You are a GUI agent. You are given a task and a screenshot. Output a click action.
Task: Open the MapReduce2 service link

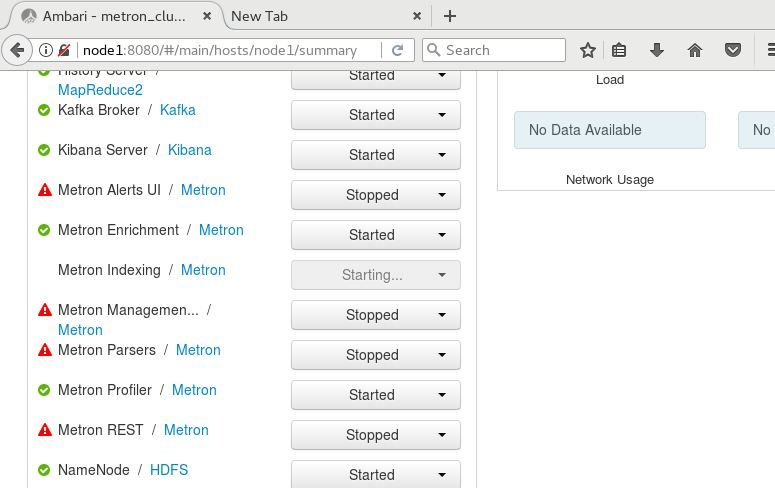coord(100,90)
